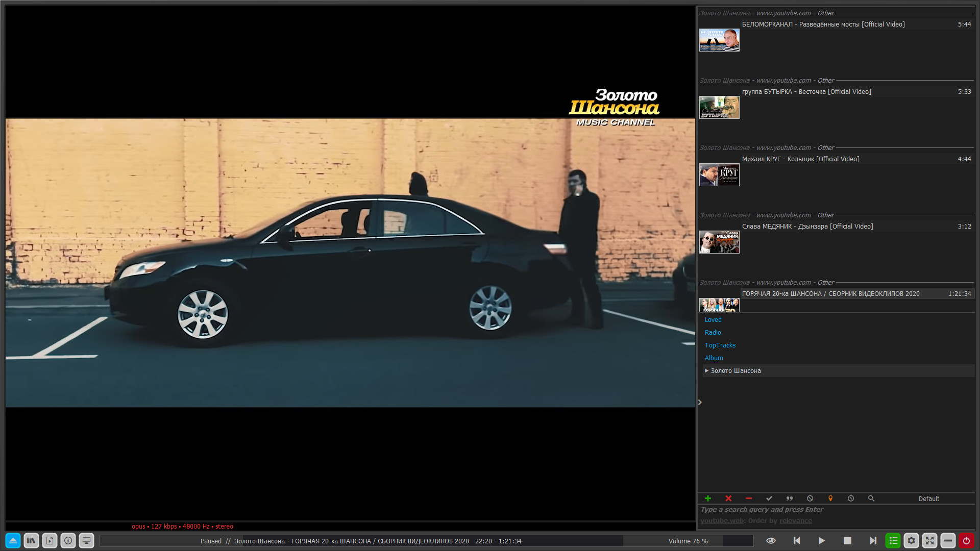This screenshot has width=980, height=551.
Task: Toggle the green playlist view button
Action: [893, 541]
